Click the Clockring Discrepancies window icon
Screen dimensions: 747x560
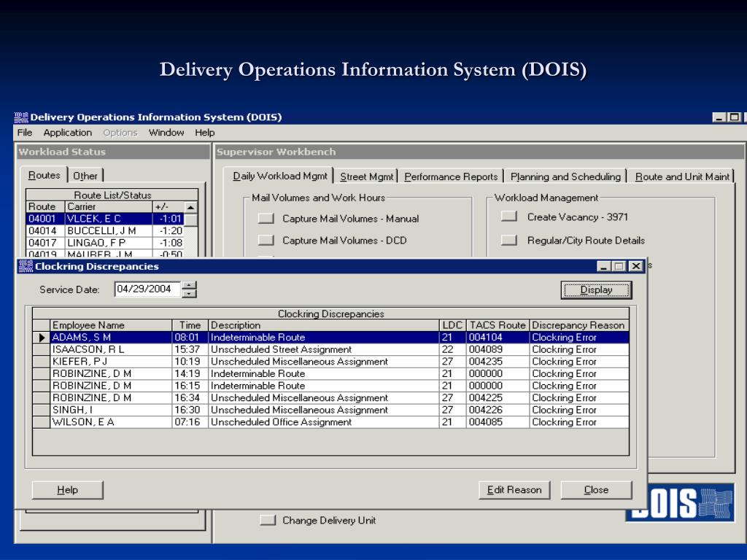tap(26, 266)
